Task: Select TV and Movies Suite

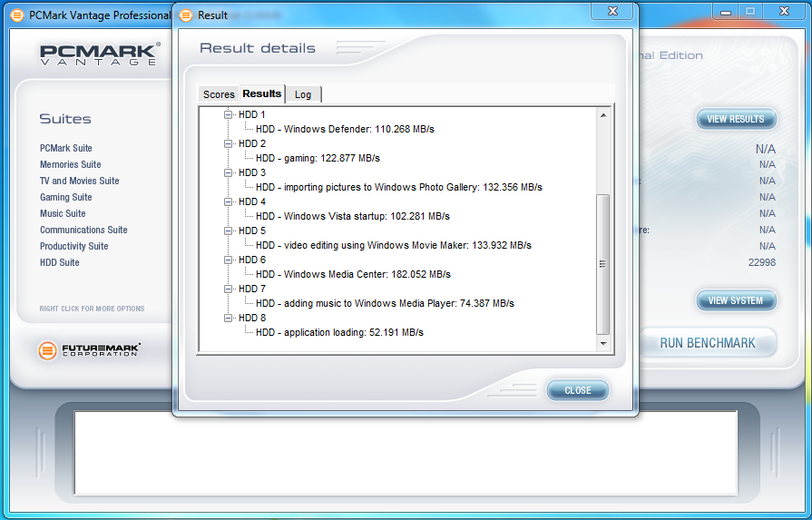Action: (x=80, y=181)
